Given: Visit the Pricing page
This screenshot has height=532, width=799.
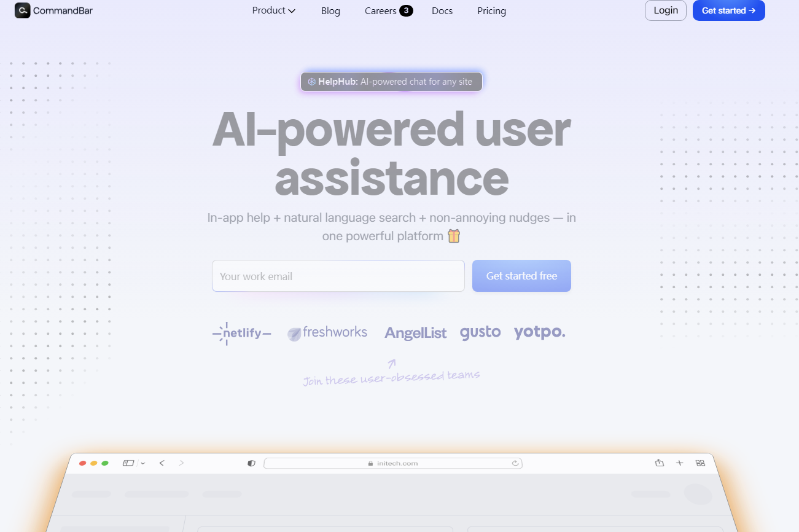Looking at the screenshot, I should pos(491,11).
